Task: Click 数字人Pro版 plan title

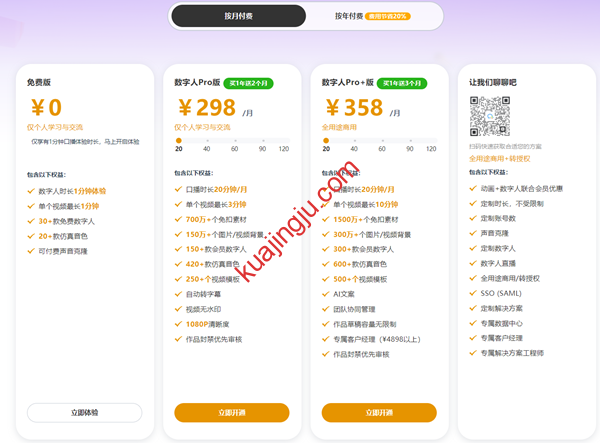Action: pos(197,82)
